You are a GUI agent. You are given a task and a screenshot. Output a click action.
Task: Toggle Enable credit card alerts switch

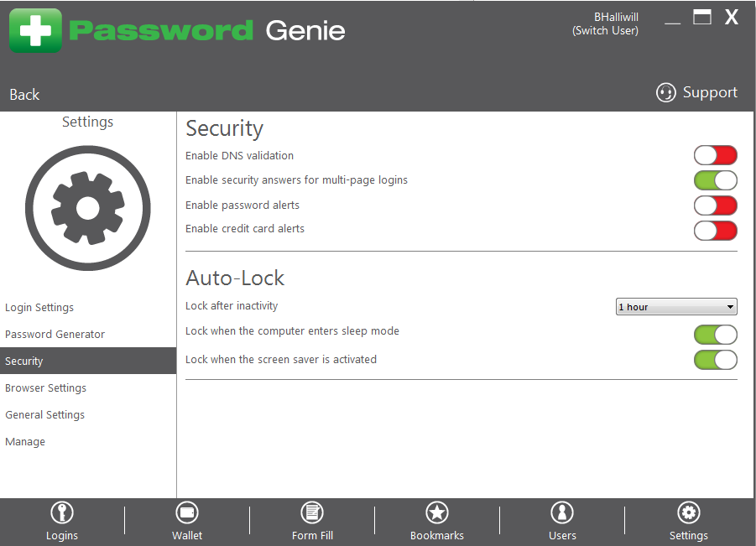[716, 231]
